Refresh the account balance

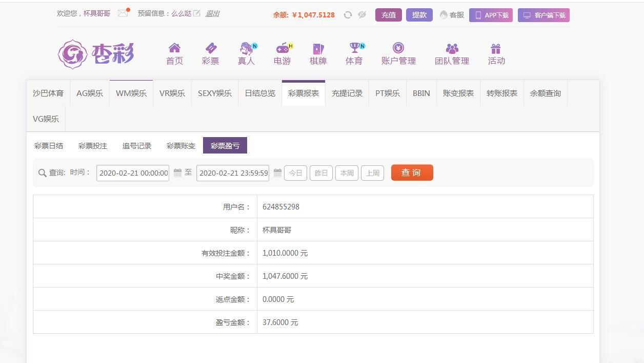[x=348, y=15]
